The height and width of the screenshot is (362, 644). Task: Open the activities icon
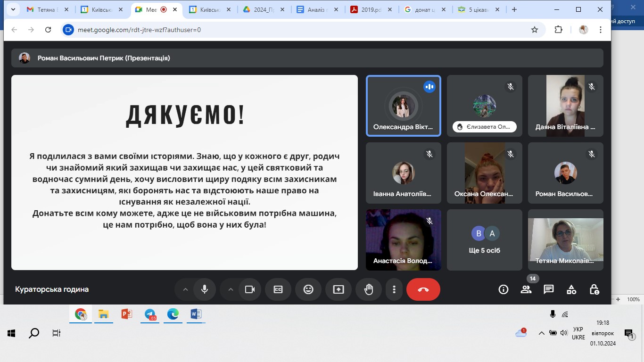coord(571,289)
